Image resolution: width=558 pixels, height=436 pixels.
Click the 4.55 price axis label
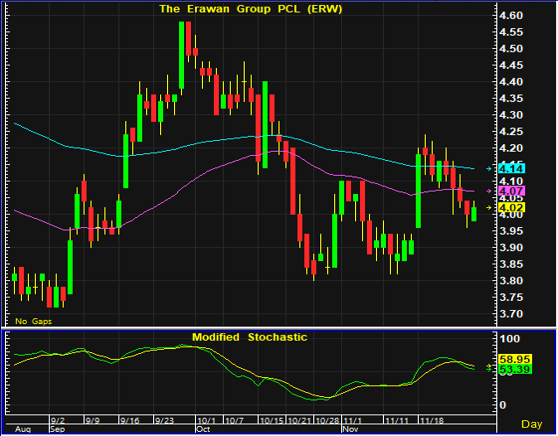click(511, 32)
